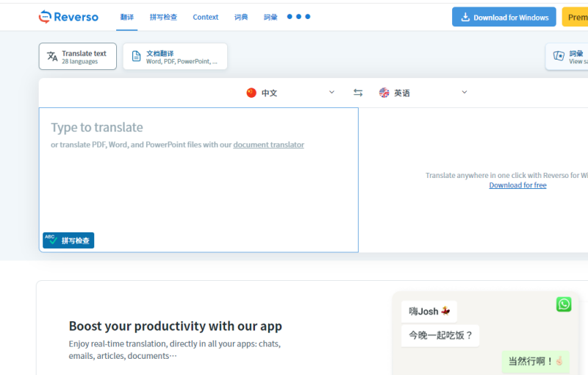Switch to the 拼写检查 tab in the top navigation
Viewport: 588px width, 375px height.
163,17
